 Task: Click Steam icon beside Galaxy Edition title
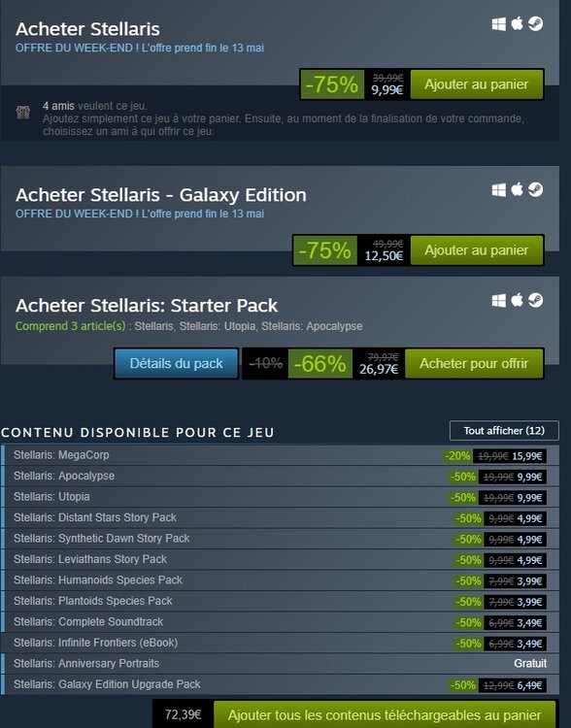click(x=535, y=189)
